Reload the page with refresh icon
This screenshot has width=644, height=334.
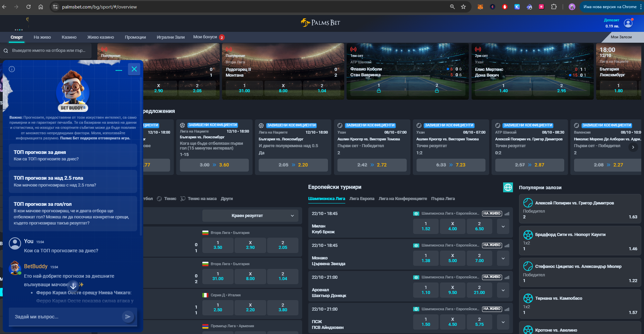point(29,7)
